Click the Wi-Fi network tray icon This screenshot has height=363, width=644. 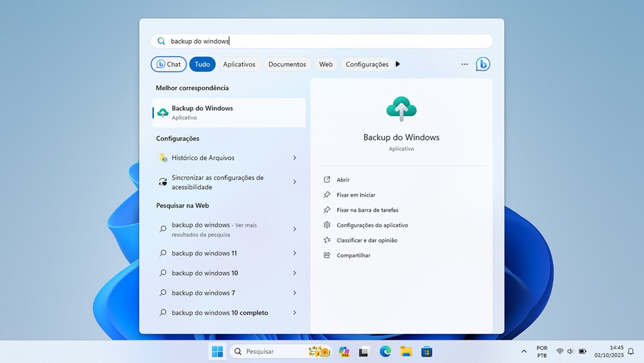[x=560, y=351]
